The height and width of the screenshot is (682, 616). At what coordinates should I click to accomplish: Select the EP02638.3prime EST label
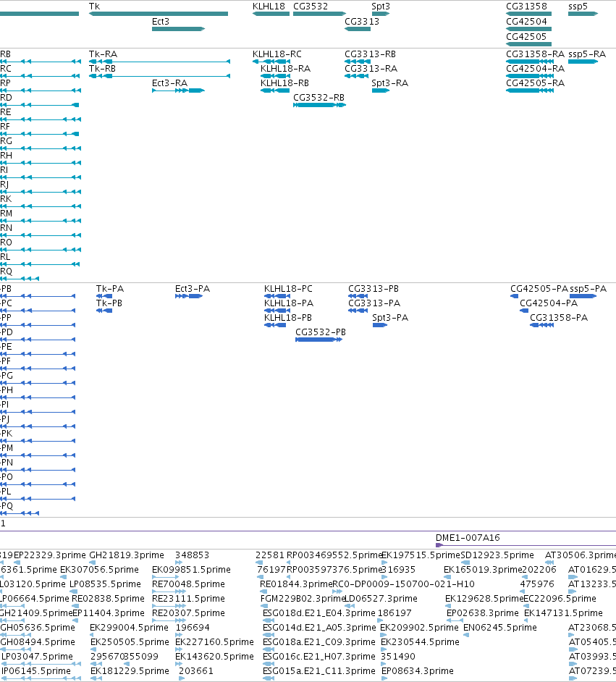pyautogui.click(x=483, y=613)
